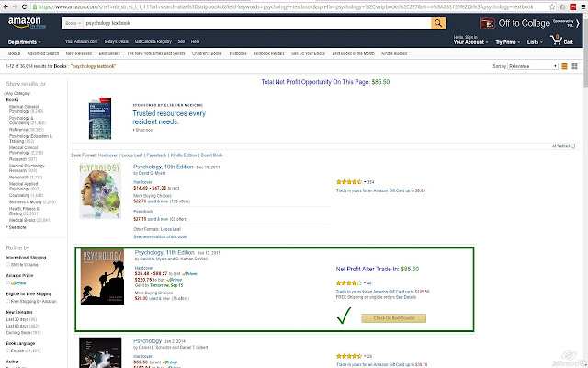The image size is (588, 368).
Task: Open the Try Prime dropdown
Action: point(508,42)
